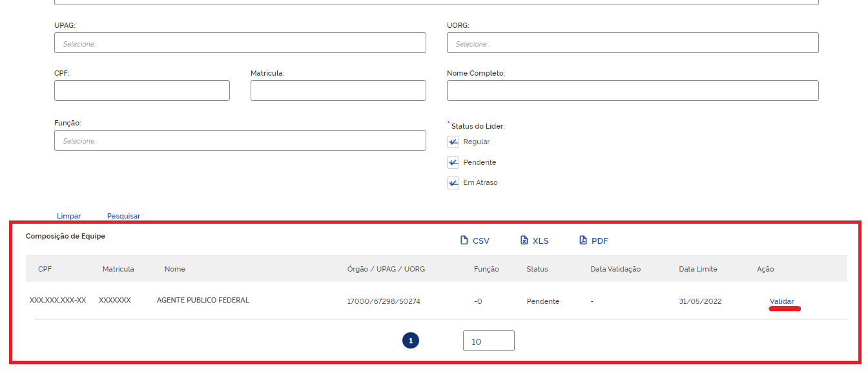Click Validar for the pending agent
The width and height of the screenshot is (868, 375).
point(781,301)
